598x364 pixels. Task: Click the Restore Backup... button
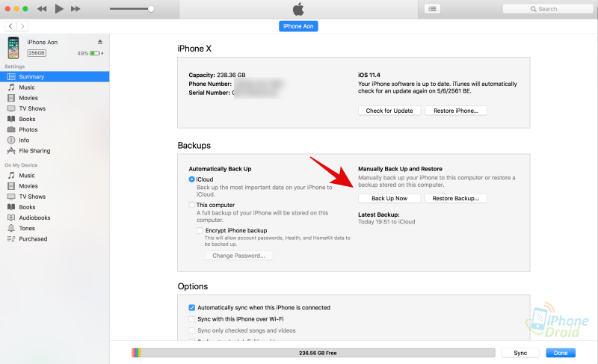click(x=456, y=198)
